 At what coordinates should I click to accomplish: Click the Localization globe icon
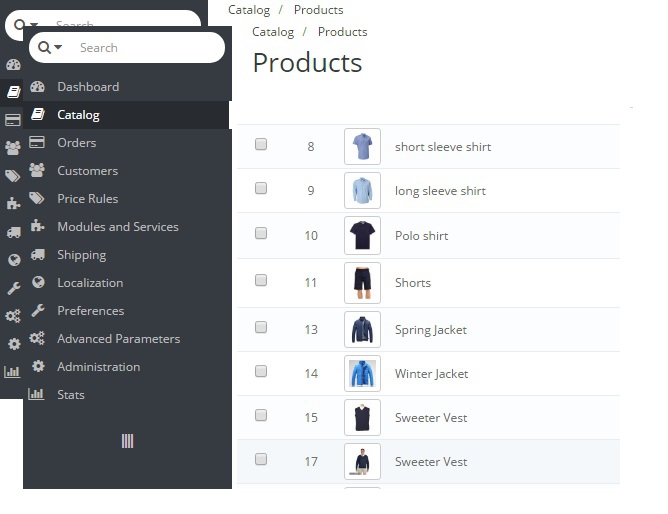pyautogui.click(x=38, y=283)
